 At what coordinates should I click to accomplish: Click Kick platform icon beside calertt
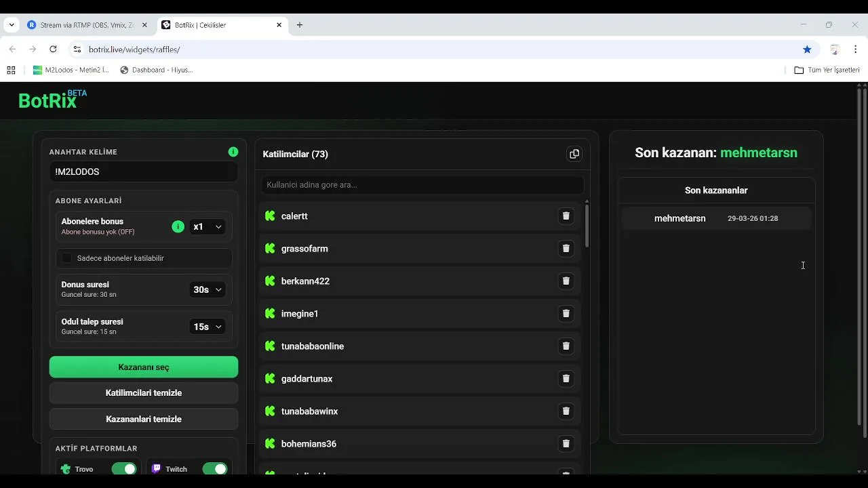click(270, 216)
